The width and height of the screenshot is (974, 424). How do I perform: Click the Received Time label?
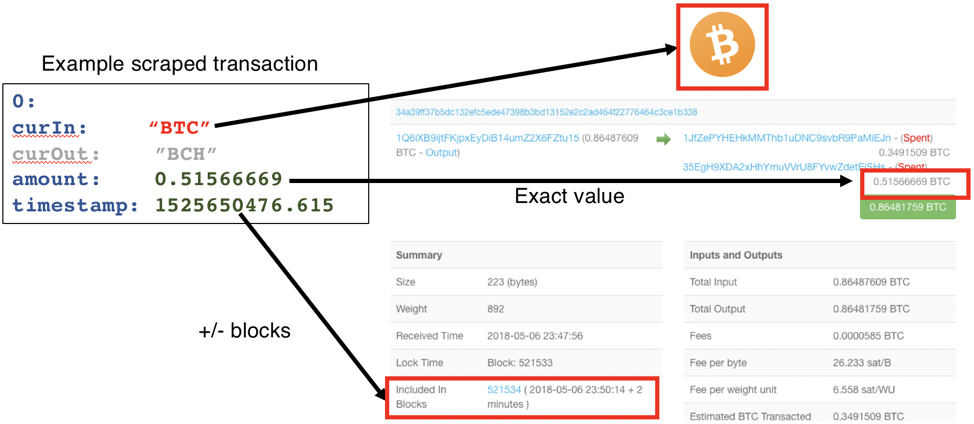[429, 336]
